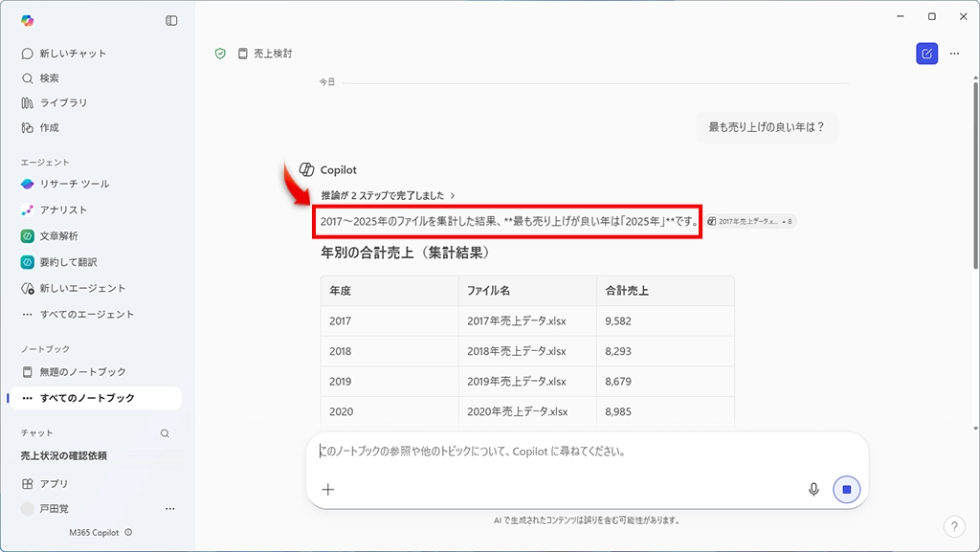This screenshot has width=980, height=552.
Task: Open the Library section
Action: point(63,102)
